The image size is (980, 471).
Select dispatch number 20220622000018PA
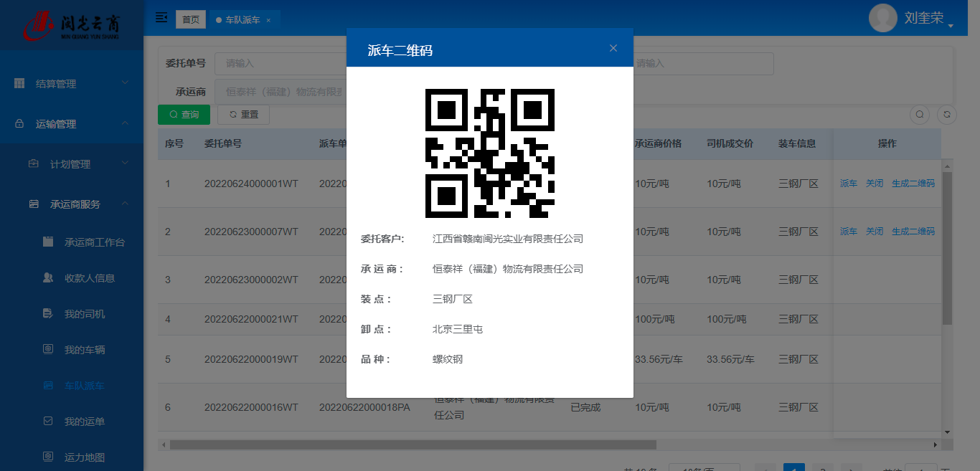pos(364,407)
